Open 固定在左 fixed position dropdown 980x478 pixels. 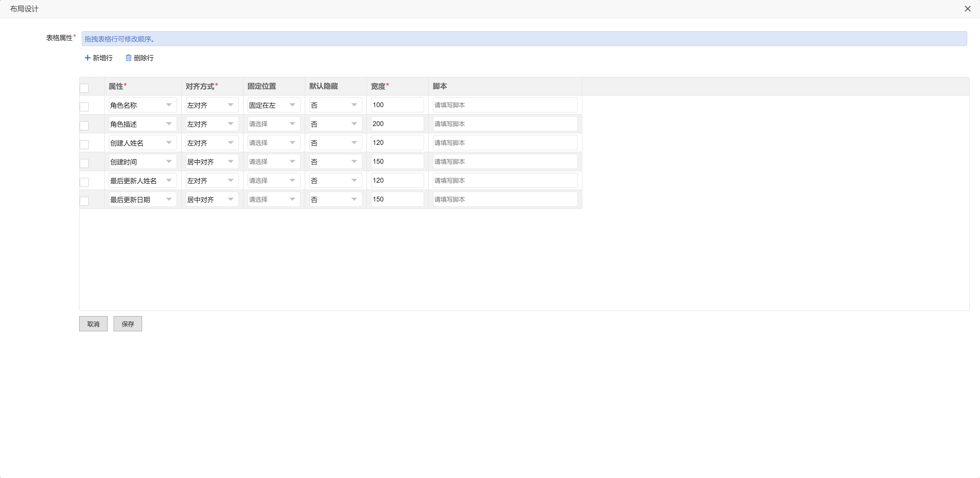click(274, 105)
